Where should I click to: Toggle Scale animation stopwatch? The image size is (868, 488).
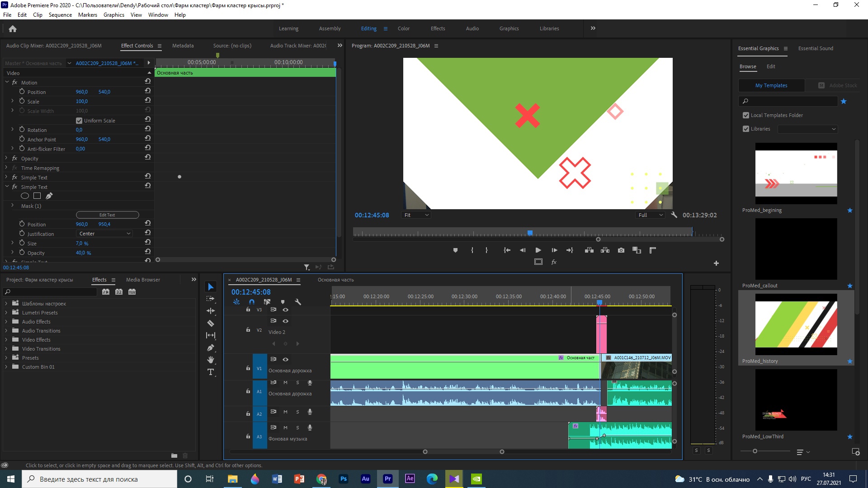tap(22, 101)
